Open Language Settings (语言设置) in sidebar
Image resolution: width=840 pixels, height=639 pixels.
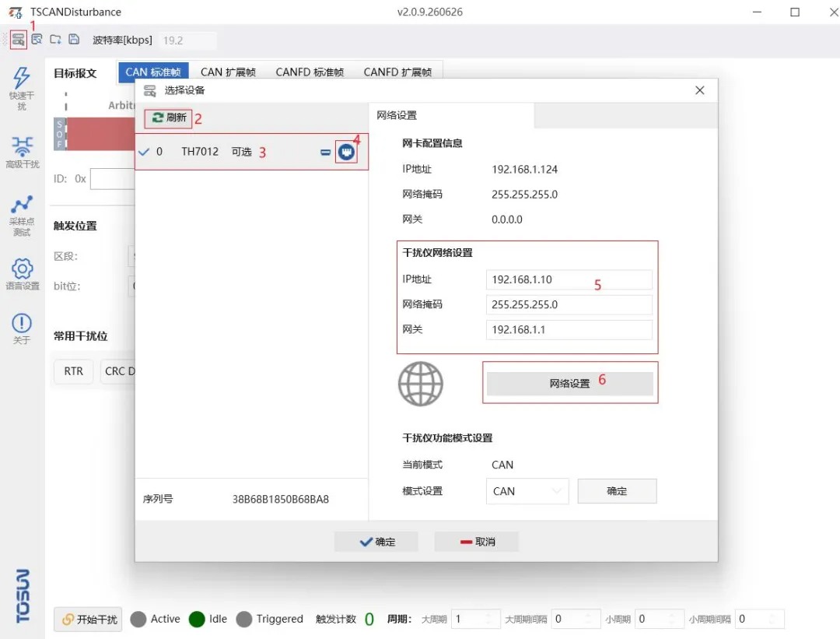pos(22,274)
